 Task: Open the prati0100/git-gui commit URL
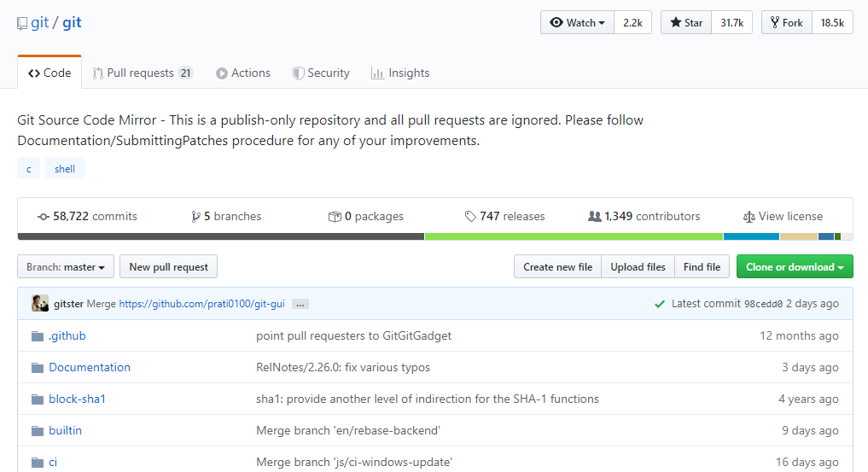(201, 304)
